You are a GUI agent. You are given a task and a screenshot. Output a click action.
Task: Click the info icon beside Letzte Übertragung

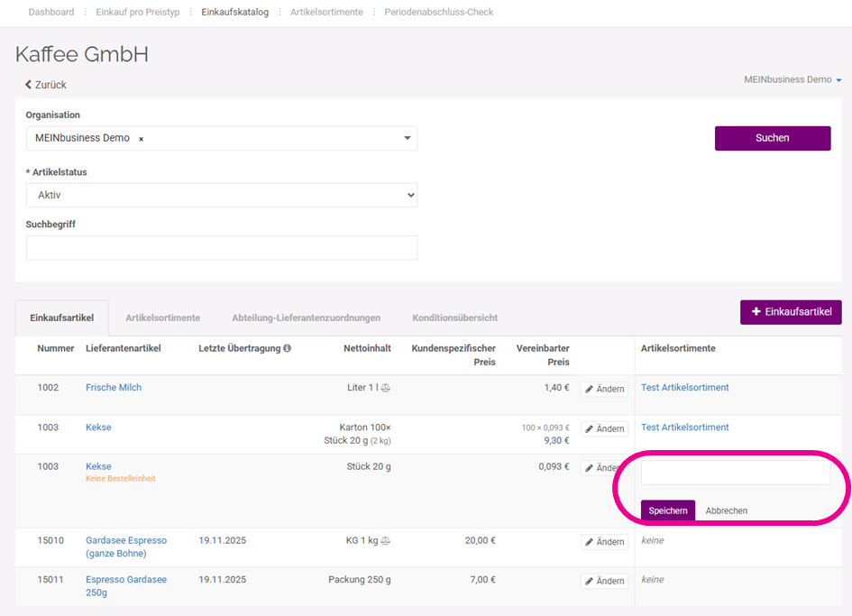pyautogui.click(x=287, y=348)
